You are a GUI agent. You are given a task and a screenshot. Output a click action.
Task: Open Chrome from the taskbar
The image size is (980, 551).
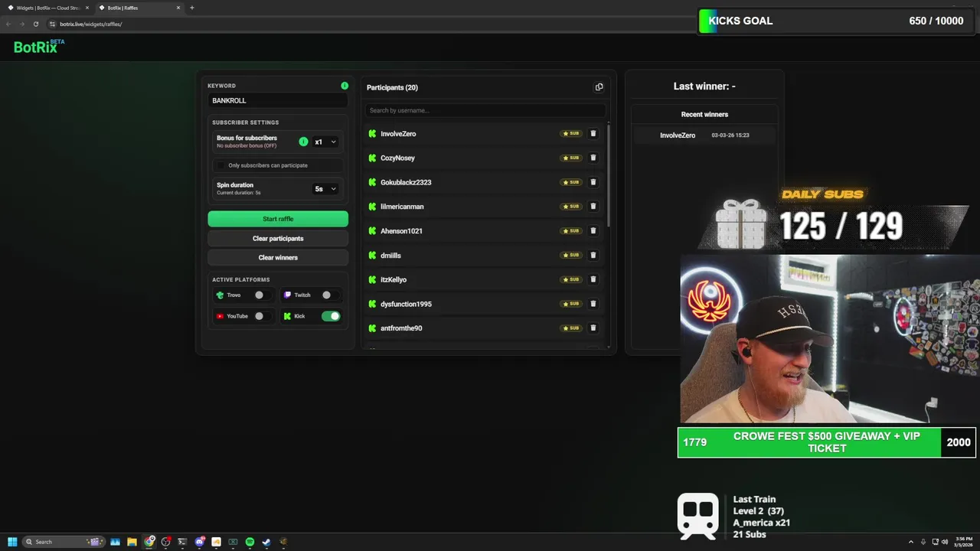pyautogui.click(x=149, y=542)
